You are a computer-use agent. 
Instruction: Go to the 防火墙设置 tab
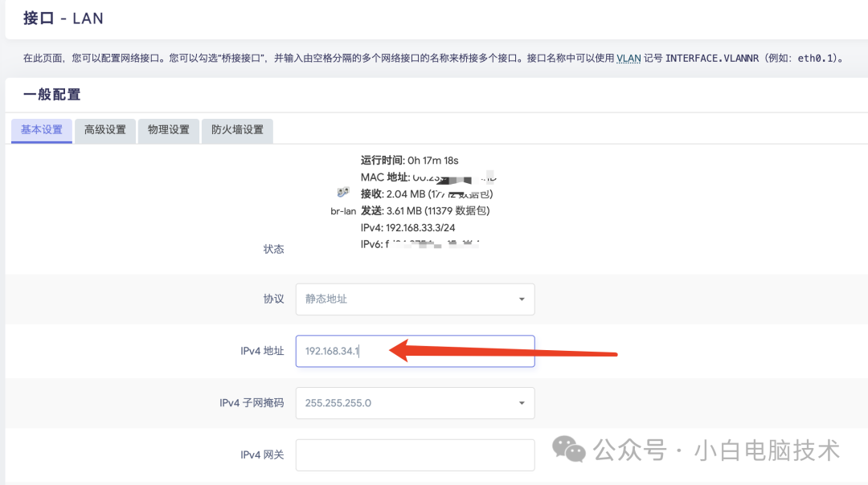(237, 130)
